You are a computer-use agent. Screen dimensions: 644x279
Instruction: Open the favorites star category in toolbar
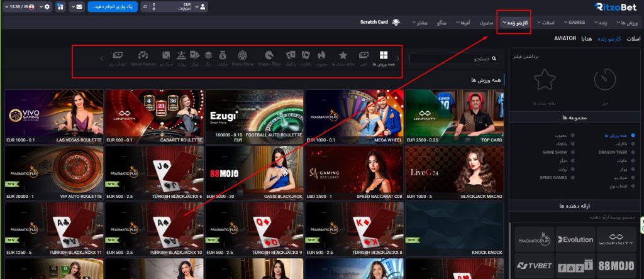pos(343,55)
